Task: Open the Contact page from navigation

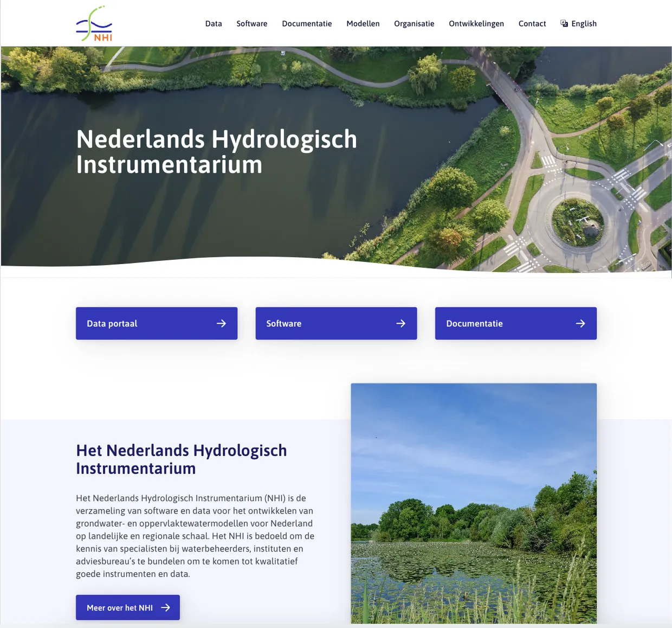Action: [532, 23]
